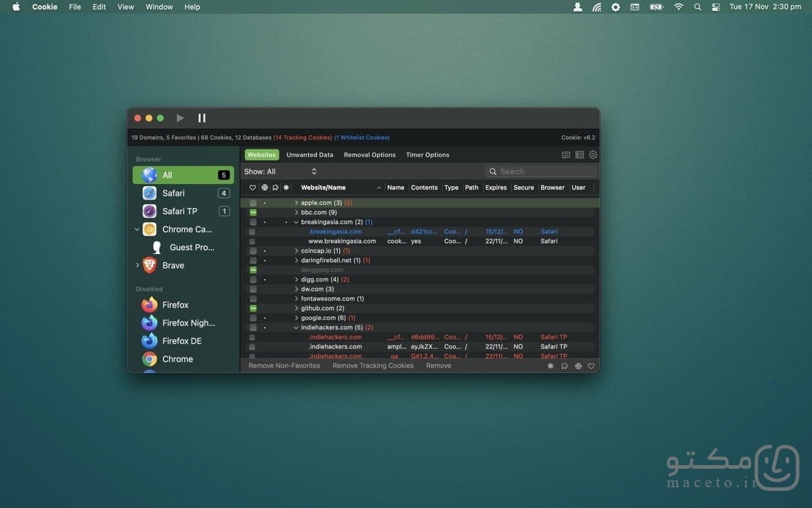Collapse the Chrome Canary sidebar group

pos(137,229)
